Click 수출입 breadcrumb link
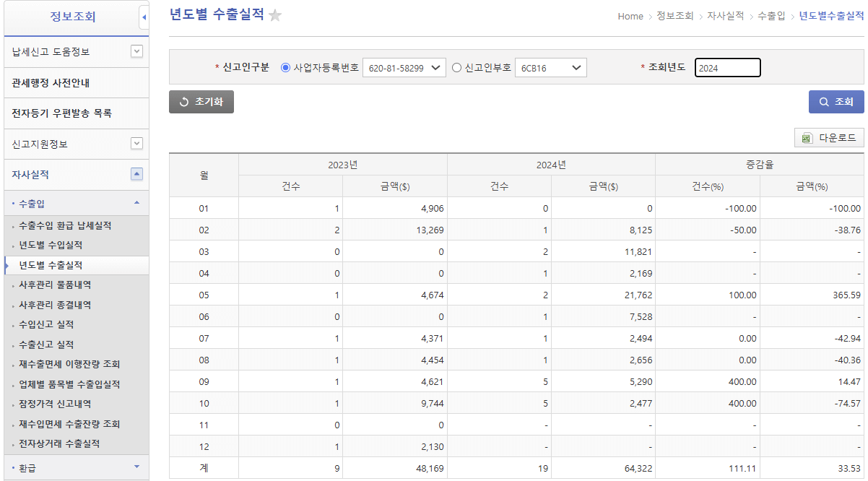This screenshot has width=868, height=481. tap(771, 16)
